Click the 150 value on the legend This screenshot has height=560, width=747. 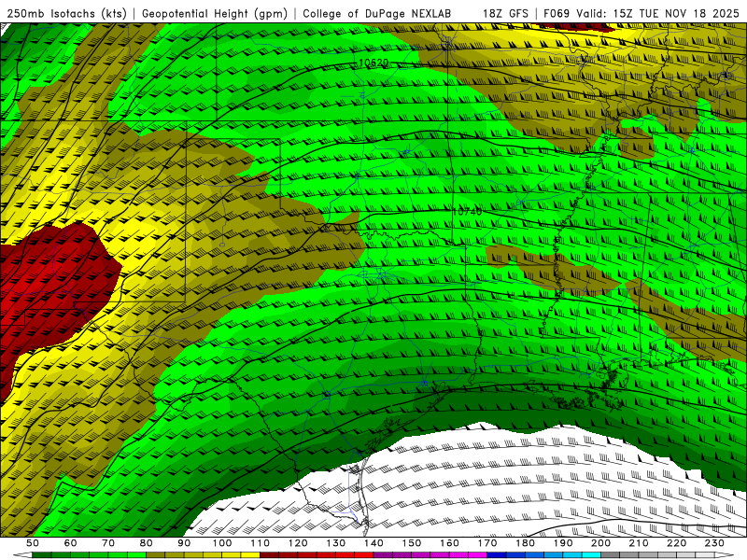coord(411,543)
